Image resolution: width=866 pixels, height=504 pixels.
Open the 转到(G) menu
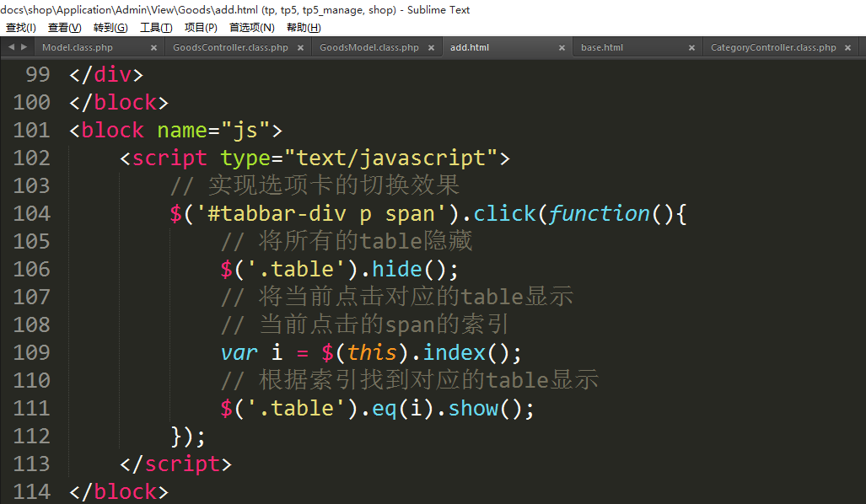[x=110, y=28]
